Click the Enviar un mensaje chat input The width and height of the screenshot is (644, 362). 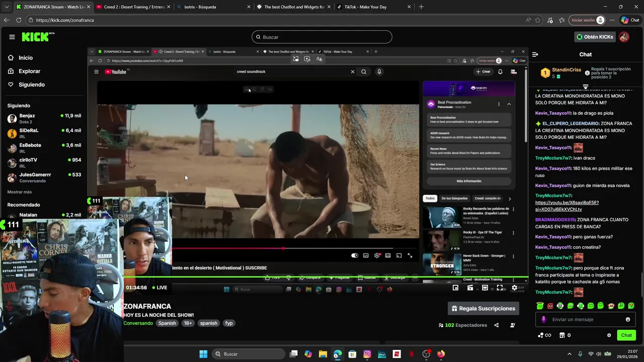point(585,319)
